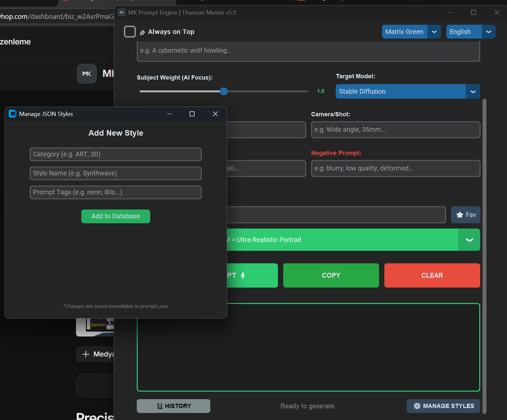
Task: Open the History scroll icon button
Action: pos(173,406)
